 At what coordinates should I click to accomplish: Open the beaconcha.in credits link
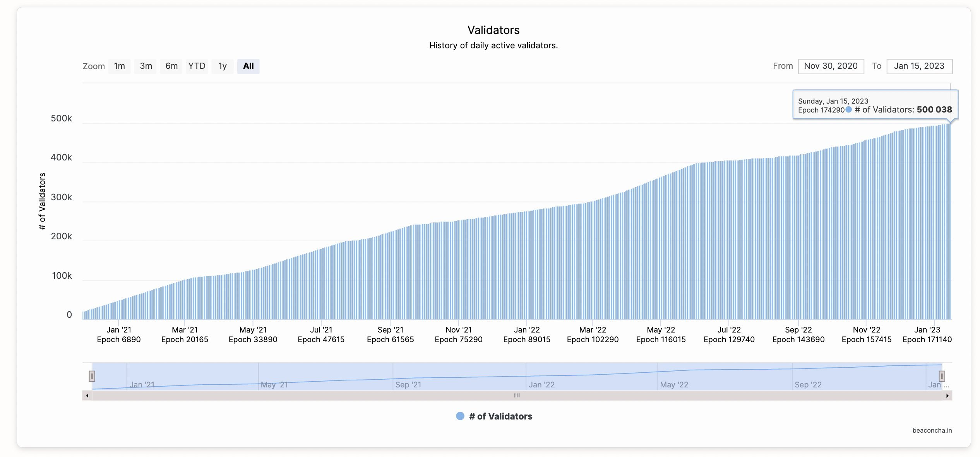point(932,430)
